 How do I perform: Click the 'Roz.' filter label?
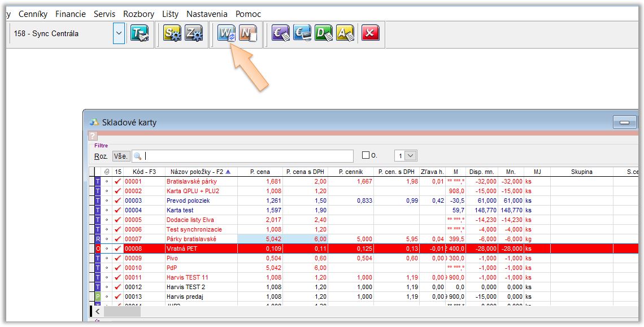(x=101, y=156)
